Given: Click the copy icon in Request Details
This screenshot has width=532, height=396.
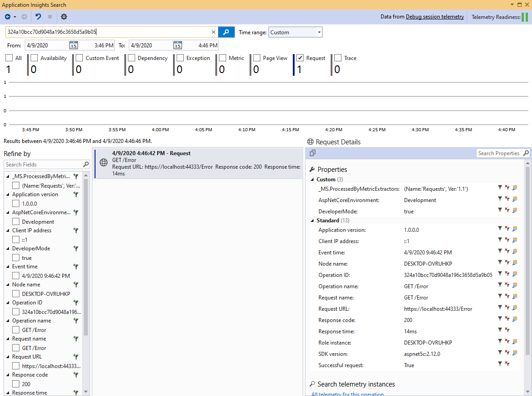Looking at the screenshot, I should (x=313, y=153).
